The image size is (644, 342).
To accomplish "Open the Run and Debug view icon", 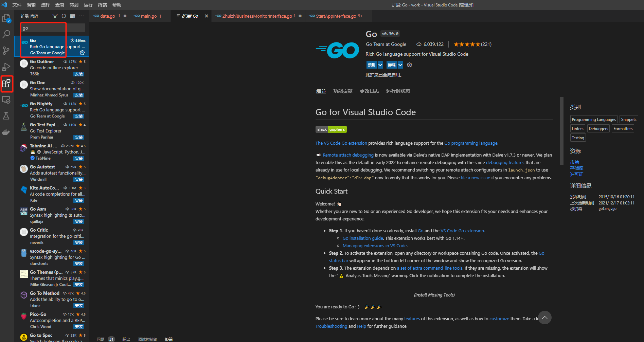I will tap(6, 67).
